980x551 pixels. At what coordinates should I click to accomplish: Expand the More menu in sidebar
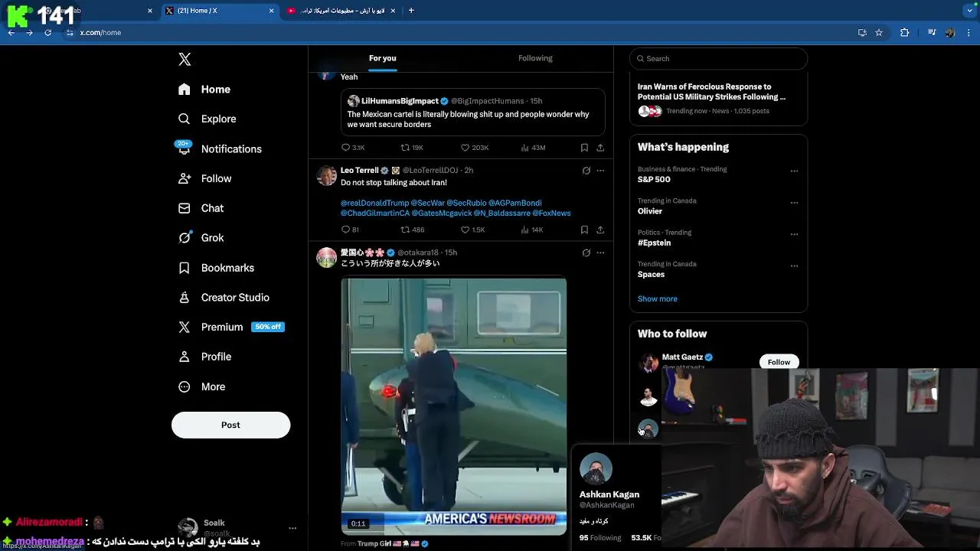tap(202, 386)
